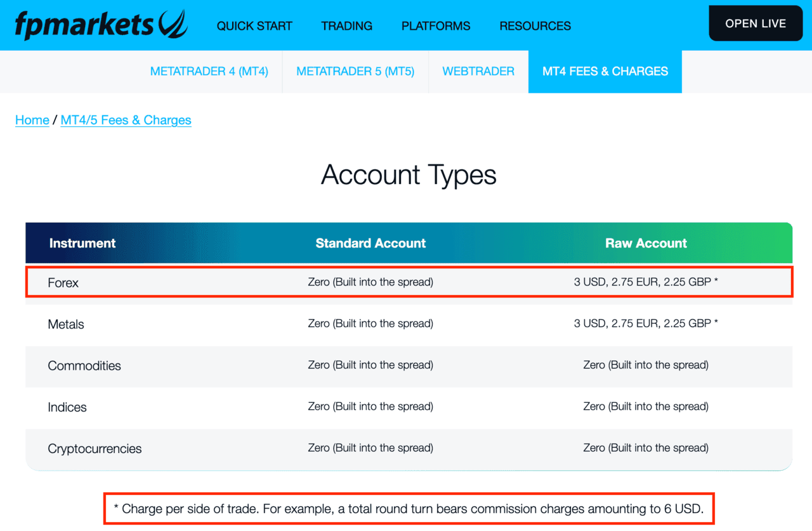Click the Raw Account column header
This screenshot has width=812, height=531.
pos(646,243)
